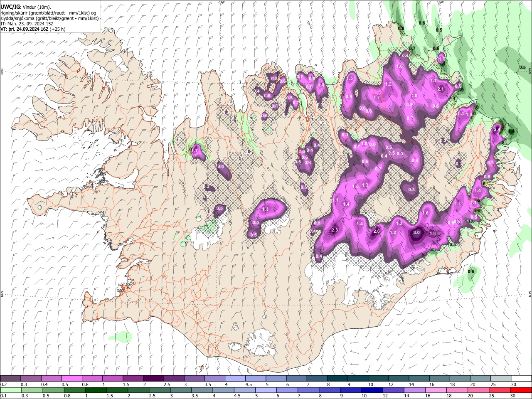The height and width of the screenshot is (399, 532).
Task: Pick the dark purple snow swatch between 2 and 2.5
Action: (x=153, y=379)
